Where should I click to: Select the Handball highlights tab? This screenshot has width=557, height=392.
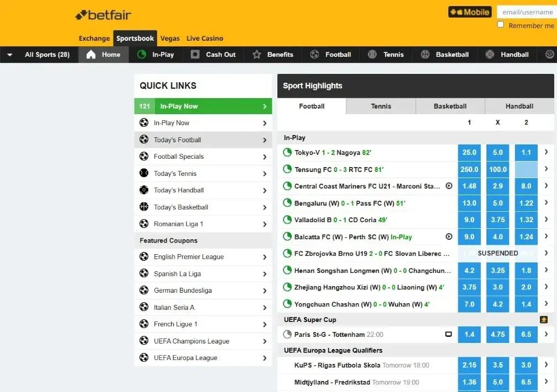click(x=519, y=106)
